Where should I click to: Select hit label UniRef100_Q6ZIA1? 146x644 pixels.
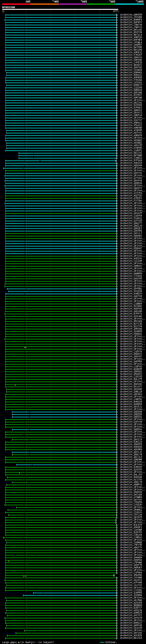pos(131,103)
